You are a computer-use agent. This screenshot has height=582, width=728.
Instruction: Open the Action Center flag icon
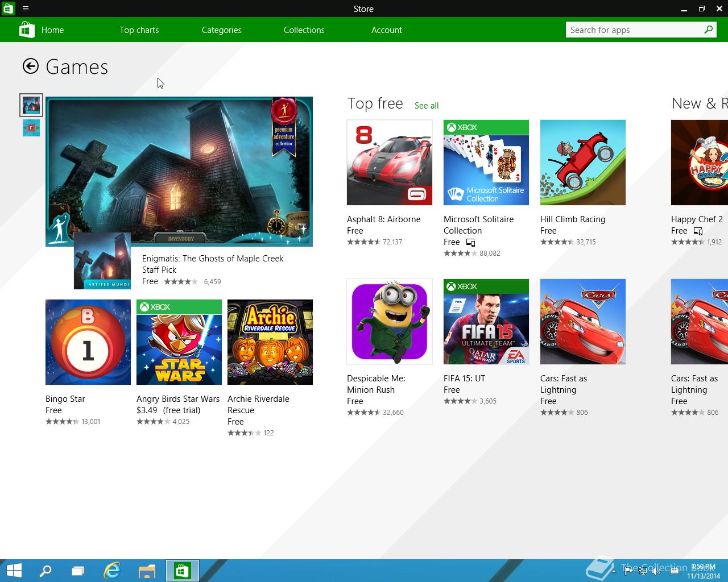pos(628,571)
